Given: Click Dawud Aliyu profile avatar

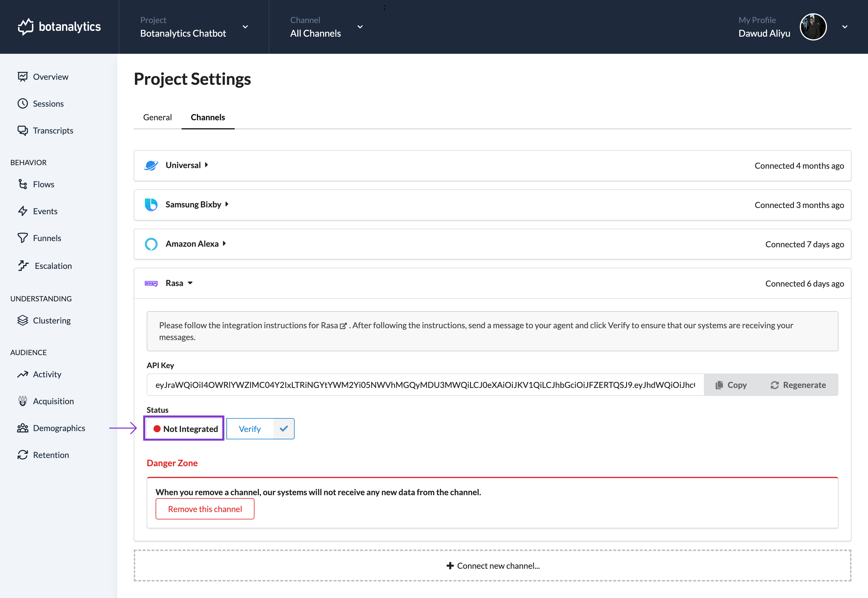Looking at the screenshot, I should click(x=813, y=27).
